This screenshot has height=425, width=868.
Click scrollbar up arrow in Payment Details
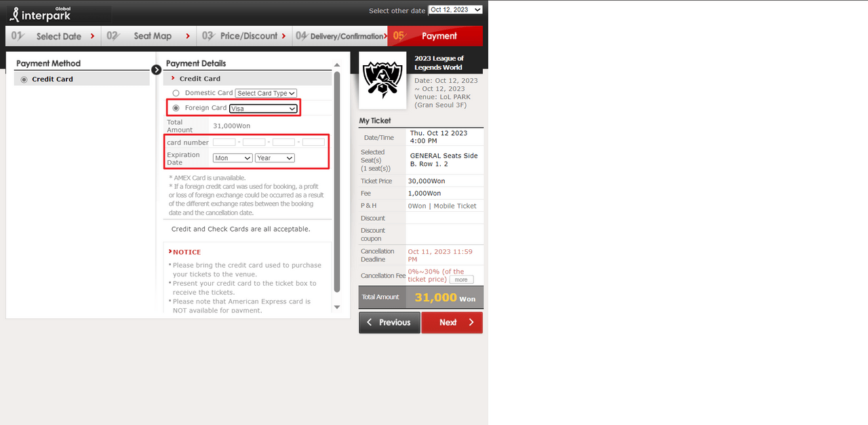337,66
